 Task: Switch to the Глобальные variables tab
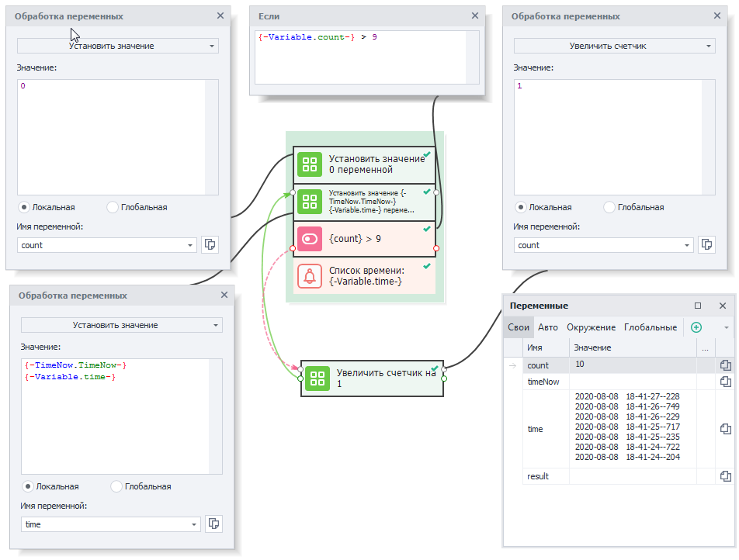[651, 327]
